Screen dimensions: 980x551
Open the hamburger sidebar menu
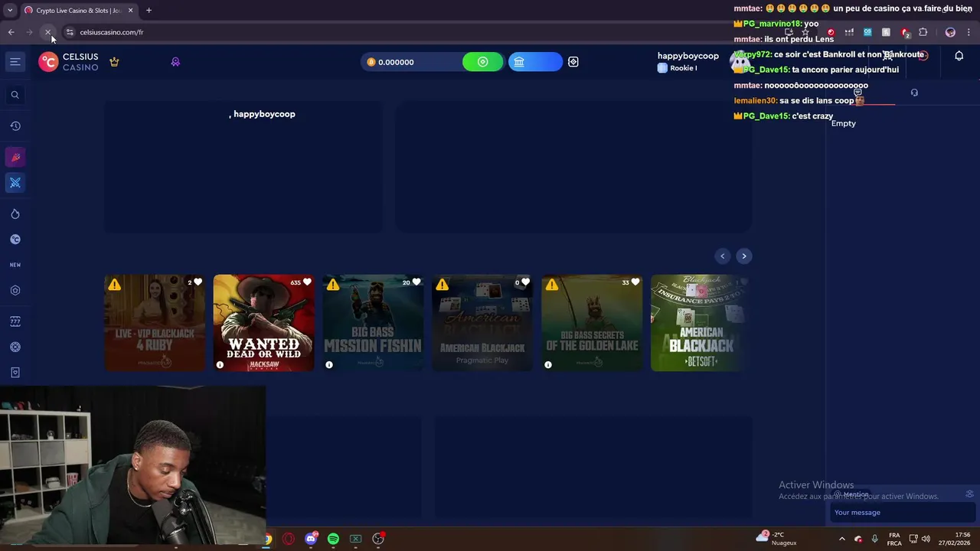point(15,62)
